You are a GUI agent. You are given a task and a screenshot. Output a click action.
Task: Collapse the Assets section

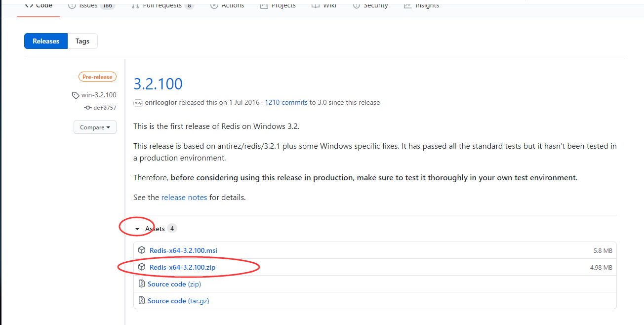pyautogui.click(x=137, y=228)
